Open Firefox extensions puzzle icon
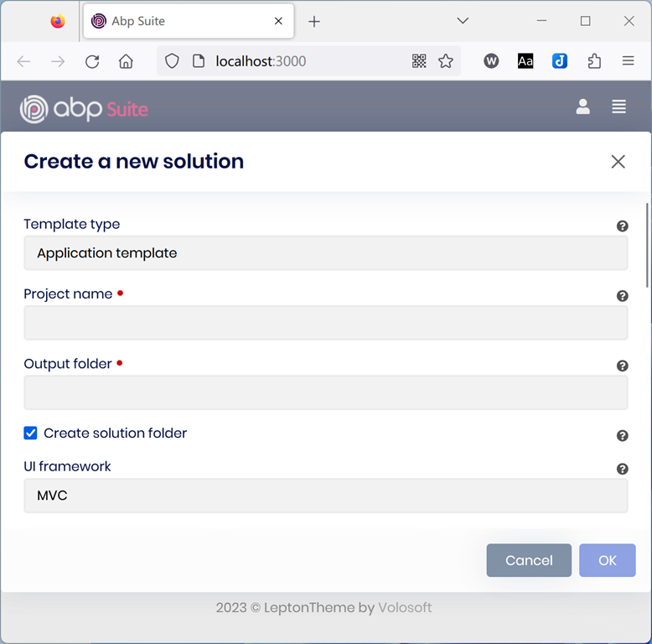 click(x=594, y=61)
